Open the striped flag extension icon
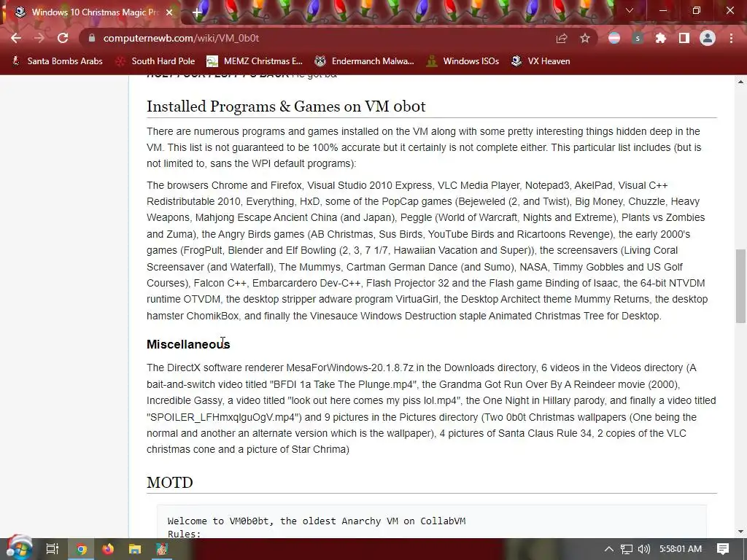Viewport: 747px width, 560px height. (x=614, y=38)
